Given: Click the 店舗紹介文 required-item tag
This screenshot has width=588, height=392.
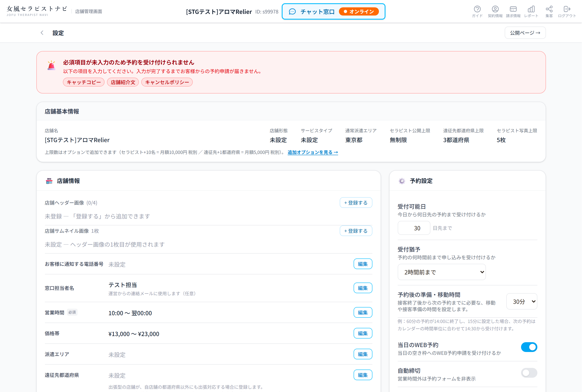Looking at the screenshot, I should (x=124, y=83).
